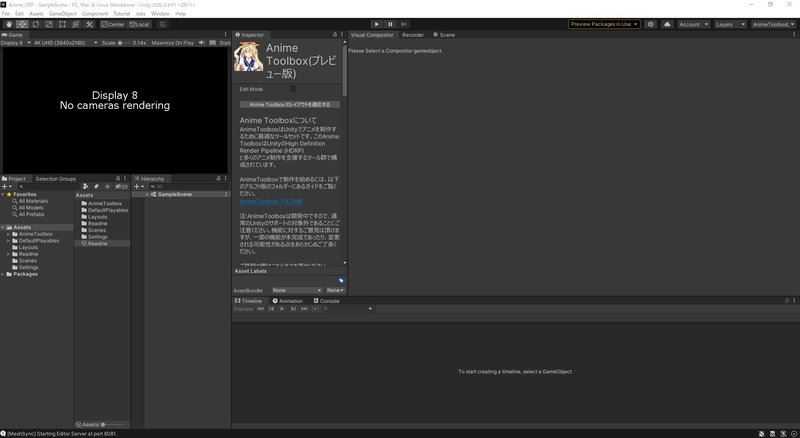The width and height of the screenshot is (800, 438).
Task: Toggle hidden packages visibility count icon
Action: click(121, 187)
